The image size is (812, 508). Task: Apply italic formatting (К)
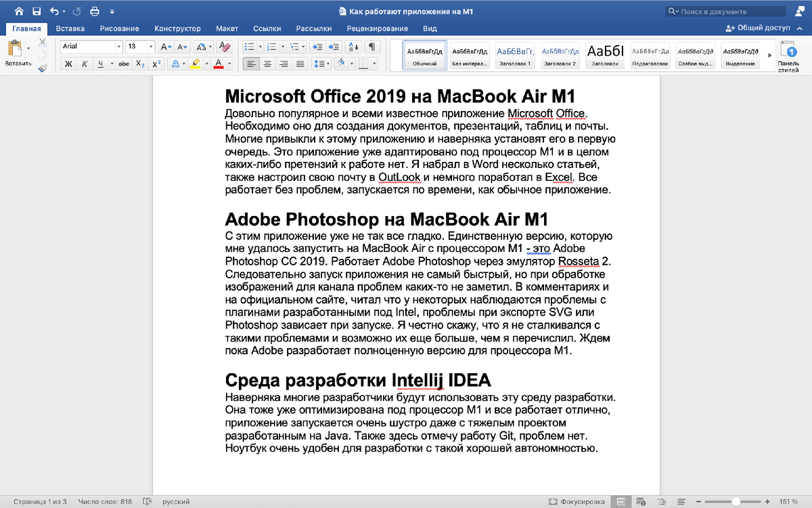pos(85,62)
